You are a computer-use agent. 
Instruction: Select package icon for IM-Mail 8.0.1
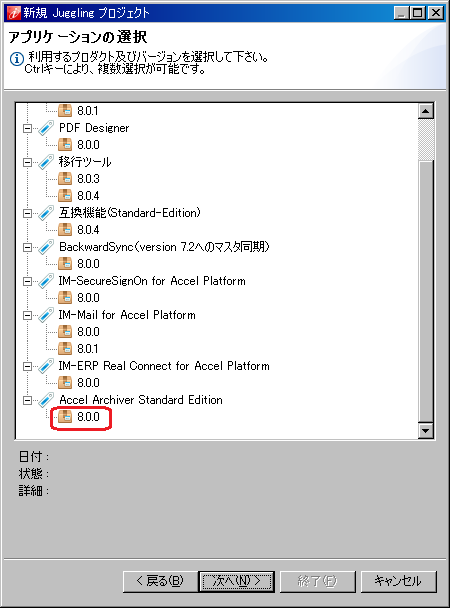click(x=65, y=349)
